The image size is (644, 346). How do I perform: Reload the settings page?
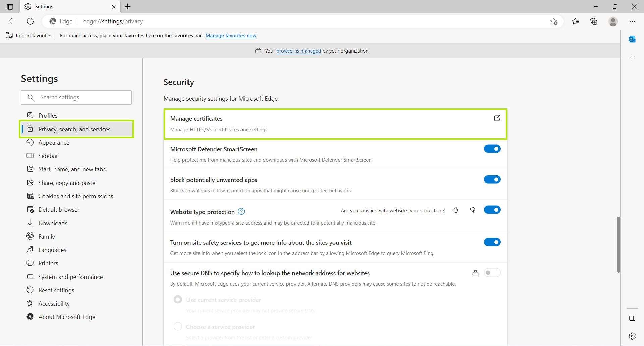(30, 21)
